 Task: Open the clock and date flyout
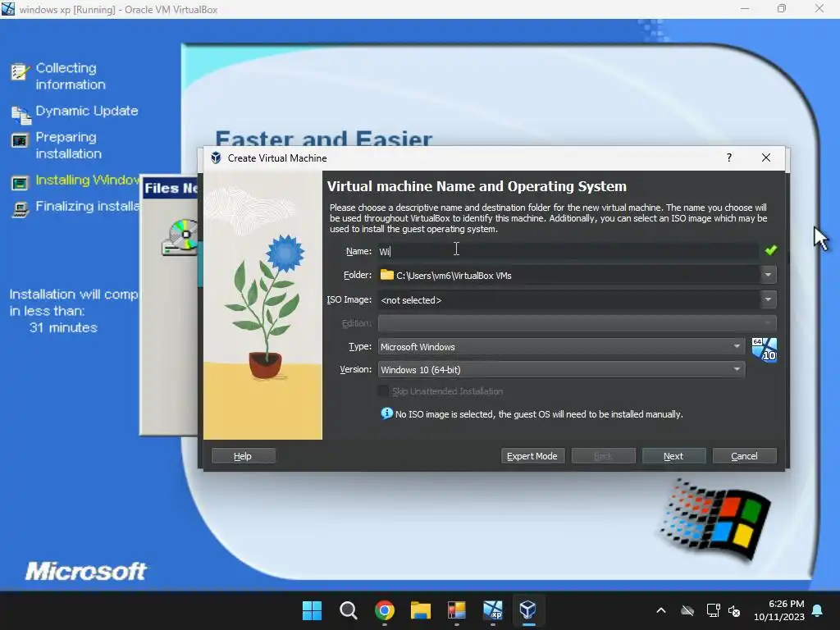779,610
